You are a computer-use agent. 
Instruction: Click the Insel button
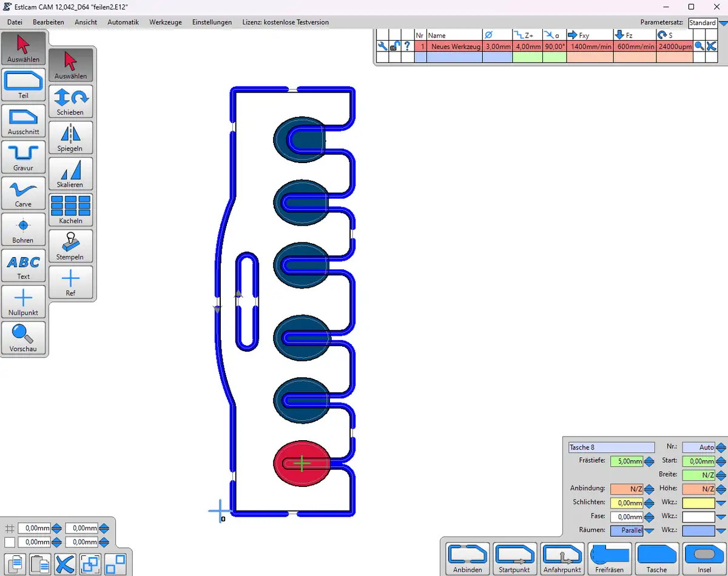[704, 558]
